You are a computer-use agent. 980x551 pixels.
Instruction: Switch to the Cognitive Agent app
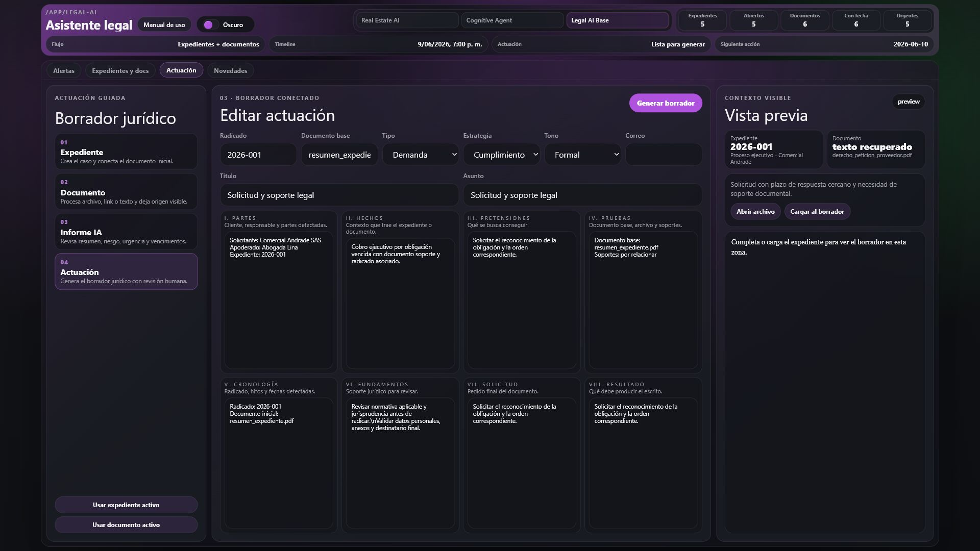[512, 20]
